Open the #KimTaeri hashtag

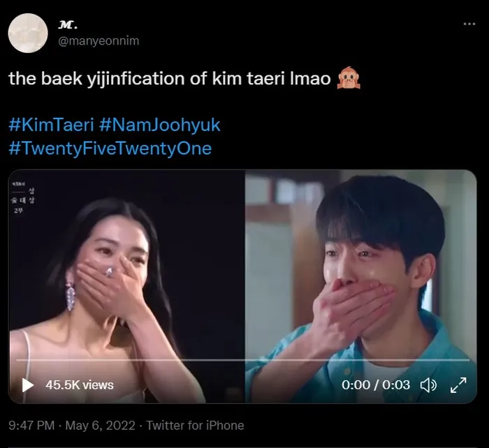[51, 126]
